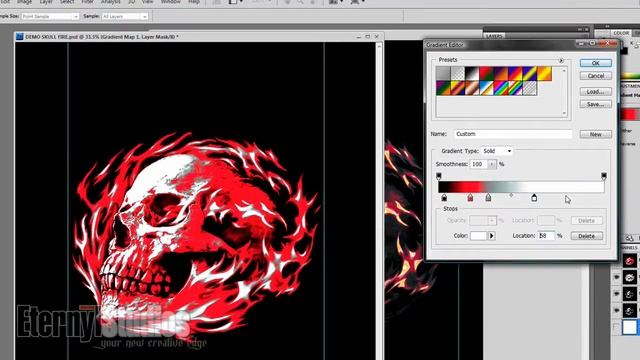Click the gradient preview bar

coord(521,187)
